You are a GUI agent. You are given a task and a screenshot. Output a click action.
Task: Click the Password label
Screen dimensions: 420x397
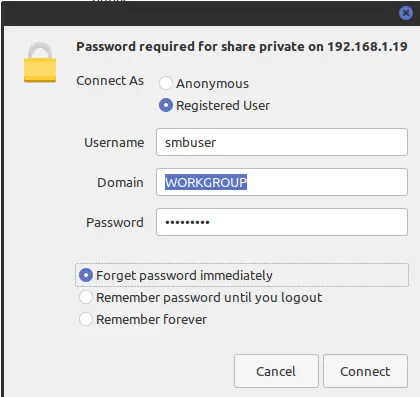(x=115, y=223)
